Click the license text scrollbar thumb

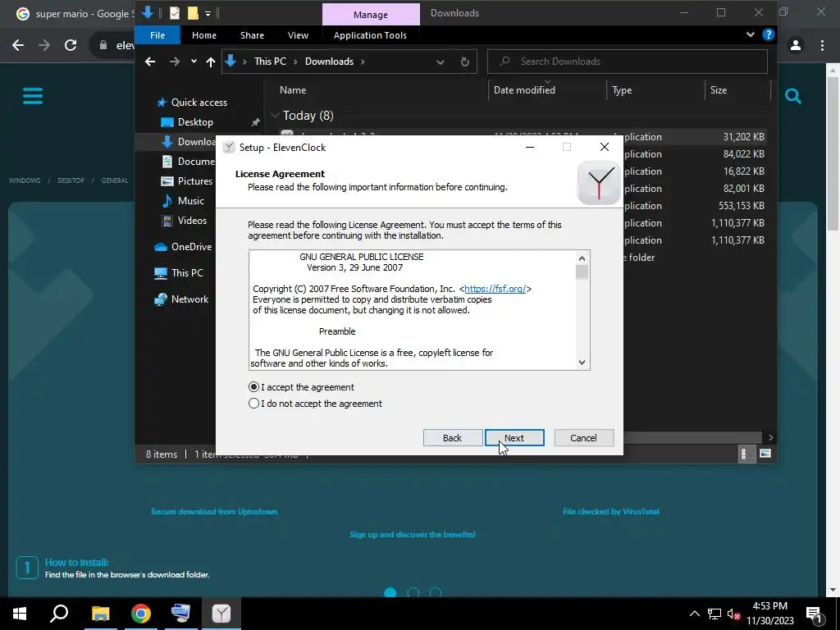[582, 272]
